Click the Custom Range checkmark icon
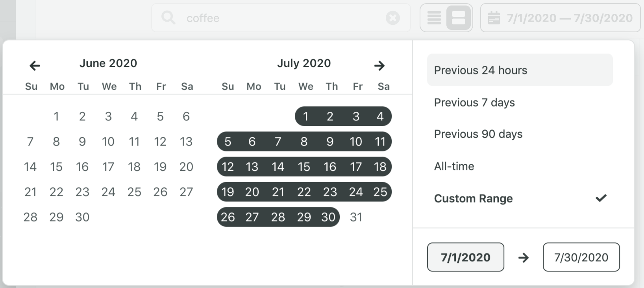 click(x=601, y=198)
